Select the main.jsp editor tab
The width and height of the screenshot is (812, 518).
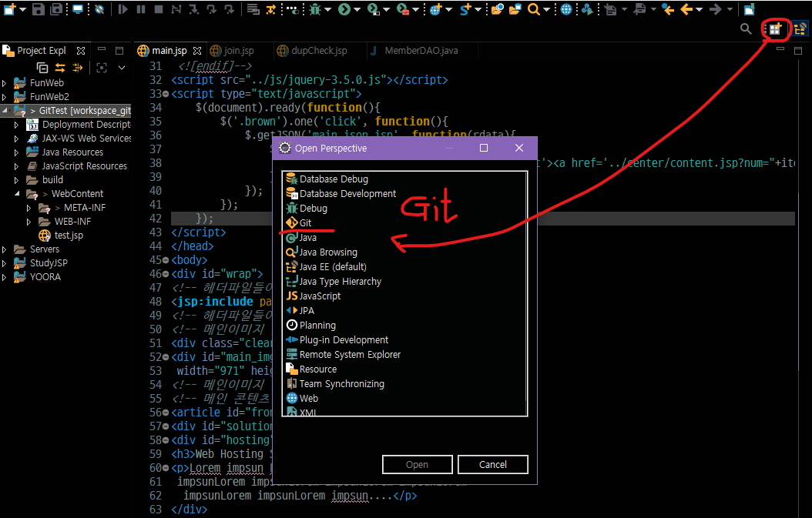(169, 51)
